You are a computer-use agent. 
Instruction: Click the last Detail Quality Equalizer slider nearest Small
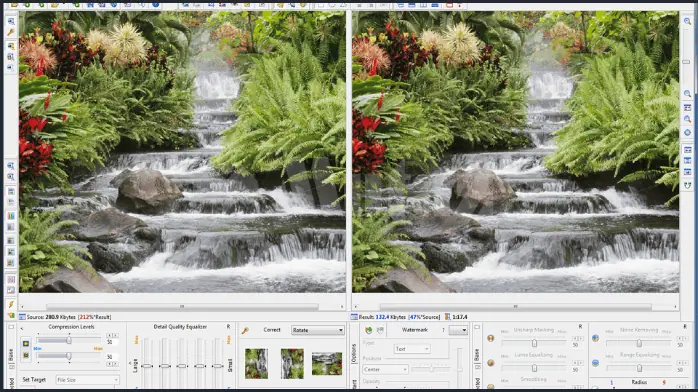pyautogui.click(x=217, y=366)
